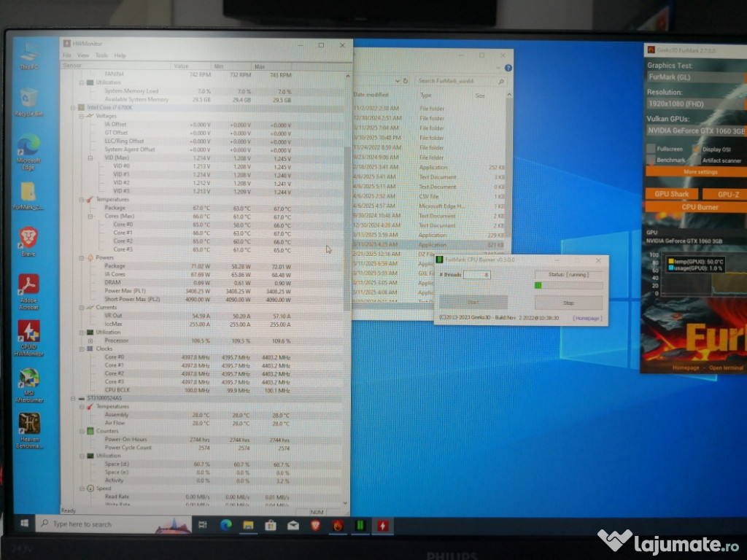Expand the Processor utilization node
Screen dimensions: 747x560
pyautogui.click(x=90, y=341)
